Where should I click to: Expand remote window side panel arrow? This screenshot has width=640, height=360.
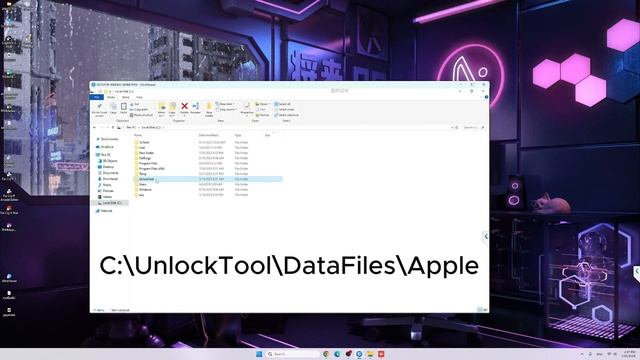[x=486, y=236]
